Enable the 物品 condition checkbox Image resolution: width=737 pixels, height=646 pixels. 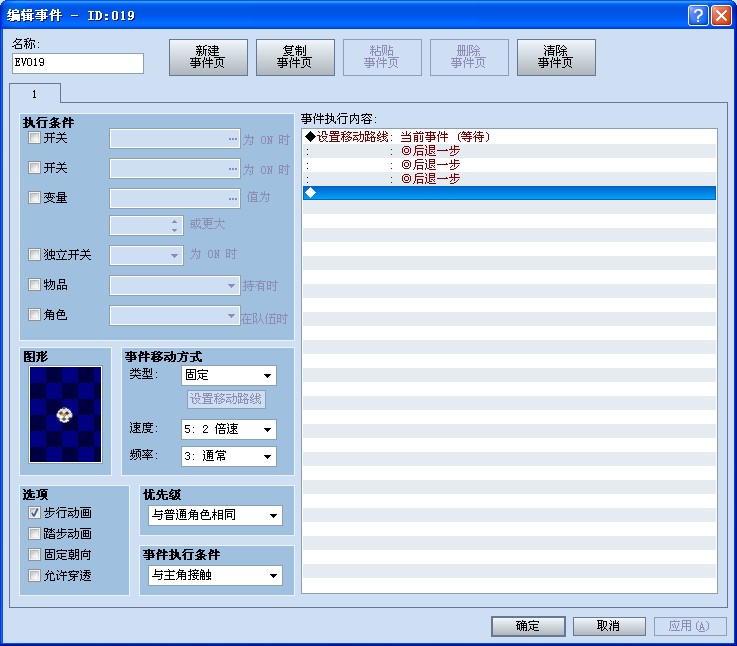(34, 284)
